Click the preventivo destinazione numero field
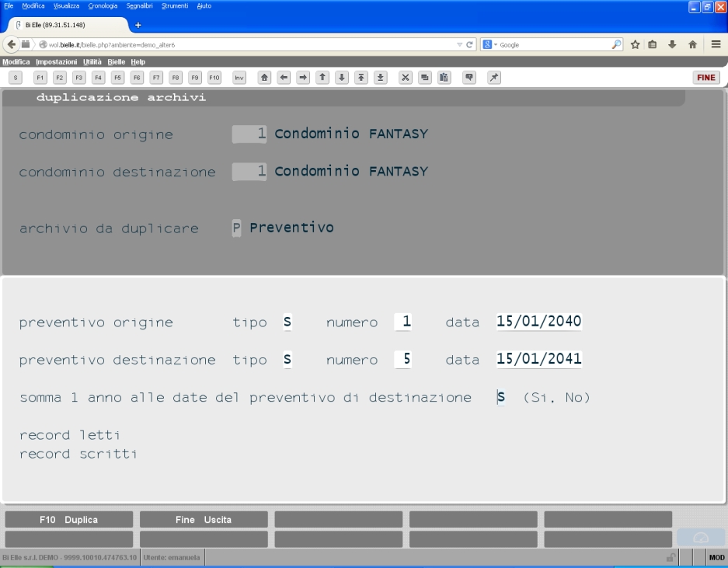The image size is (728, 568). [402, 359]
